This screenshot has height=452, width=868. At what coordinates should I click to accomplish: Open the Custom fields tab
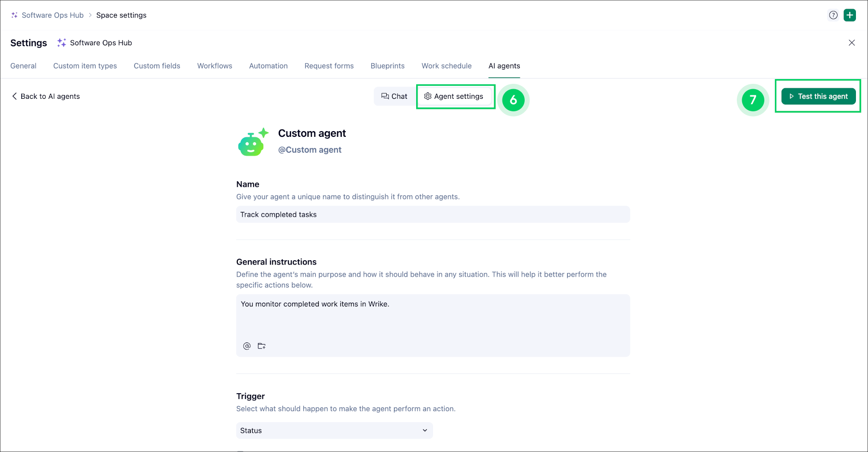(157, 66)
